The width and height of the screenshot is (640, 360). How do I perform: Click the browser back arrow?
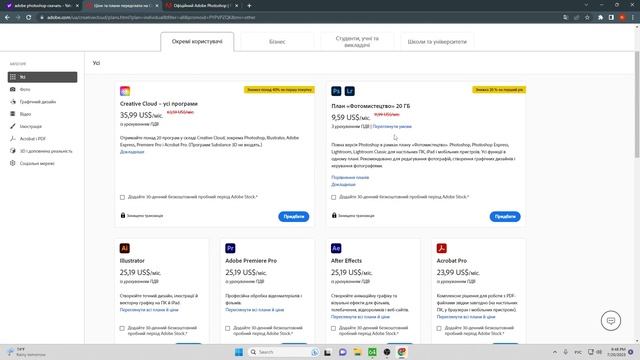(7, 18)
